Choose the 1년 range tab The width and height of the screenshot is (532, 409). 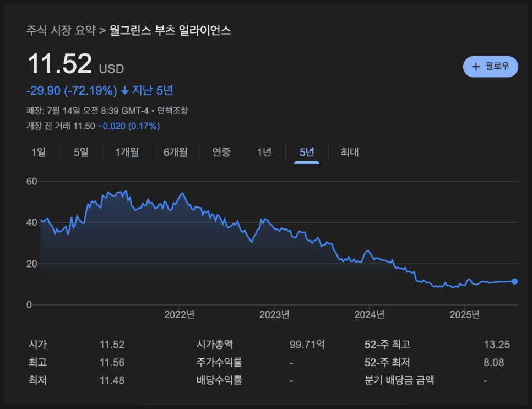pyautogui.click(x=264, y=152)
